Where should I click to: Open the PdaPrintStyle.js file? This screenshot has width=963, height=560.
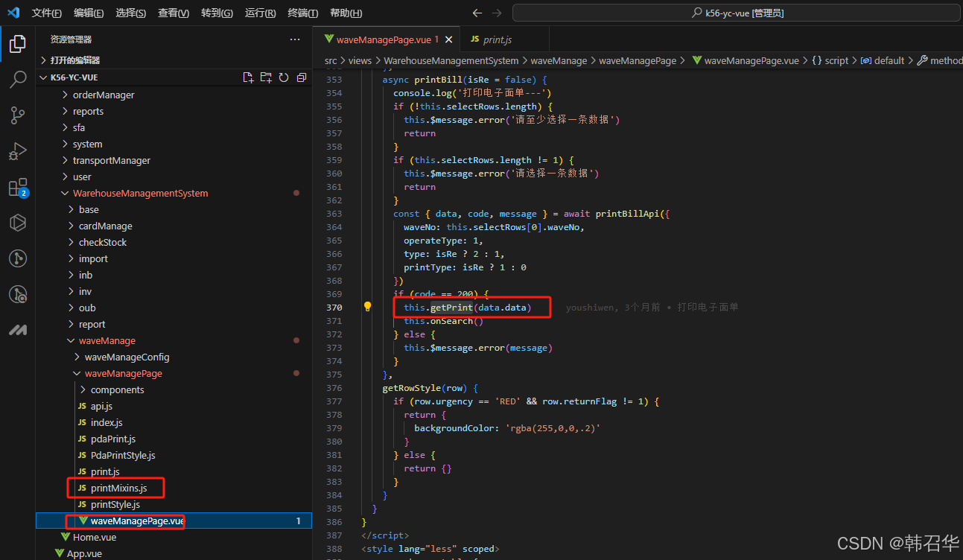[174, 455]
